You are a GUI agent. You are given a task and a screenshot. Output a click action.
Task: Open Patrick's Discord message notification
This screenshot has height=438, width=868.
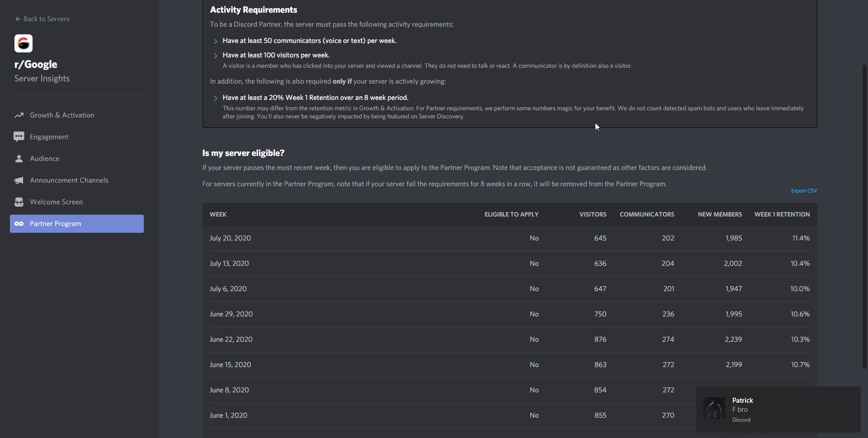click(778, 410)
